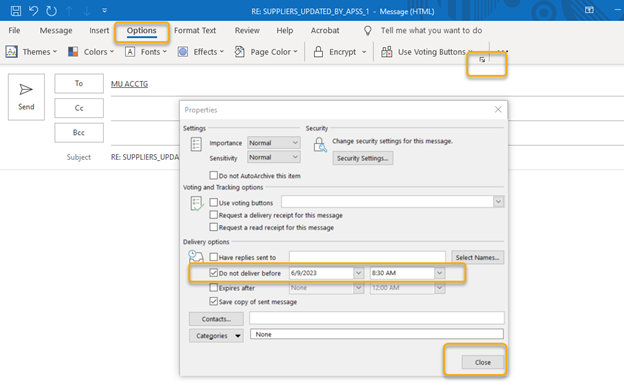
Task: Expand the Encrypt dropdown arrow
Action: [x=364, y=52]
